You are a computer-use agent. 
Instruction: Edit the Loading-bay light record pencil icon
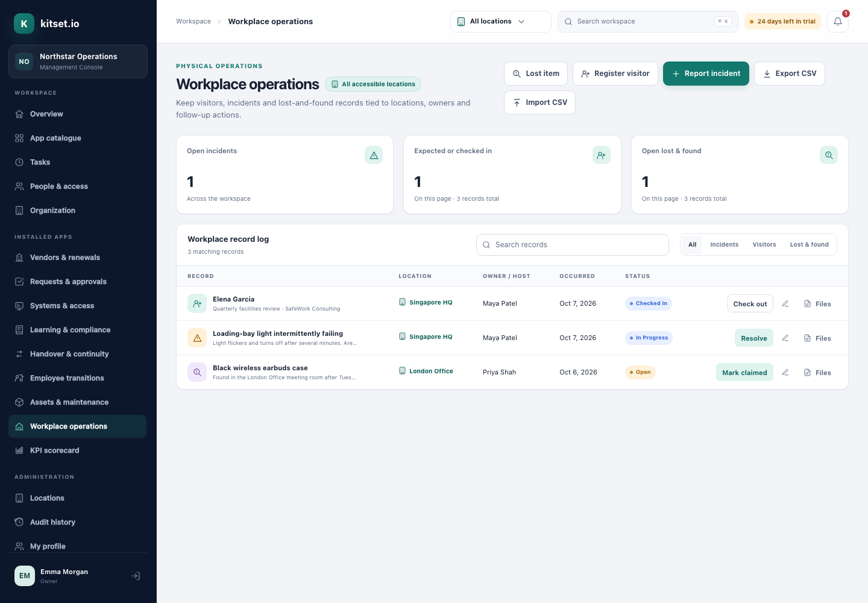click(x=785, y=338)
